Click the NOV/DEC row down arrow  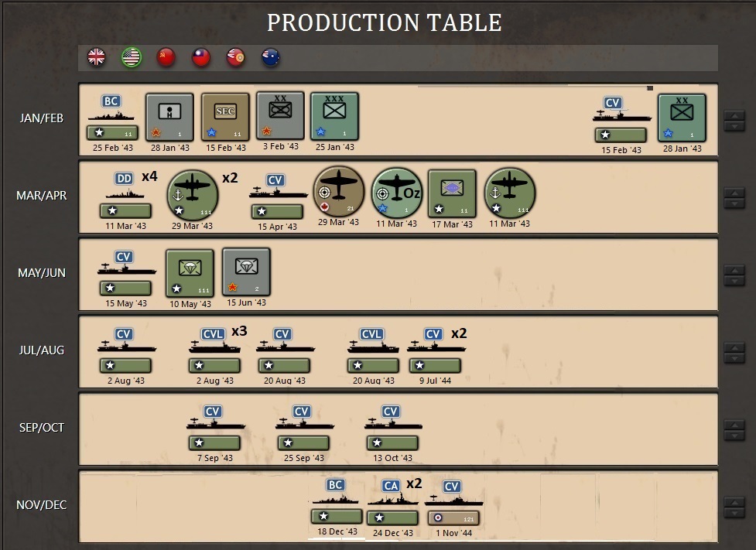coord(734,513)
